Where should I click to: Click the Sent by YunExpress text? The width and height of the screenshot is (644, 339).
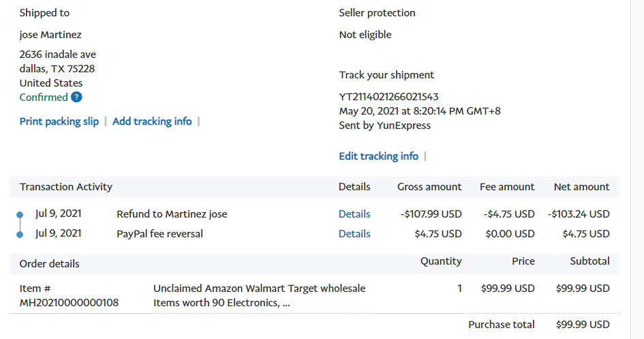pos(384,126)
